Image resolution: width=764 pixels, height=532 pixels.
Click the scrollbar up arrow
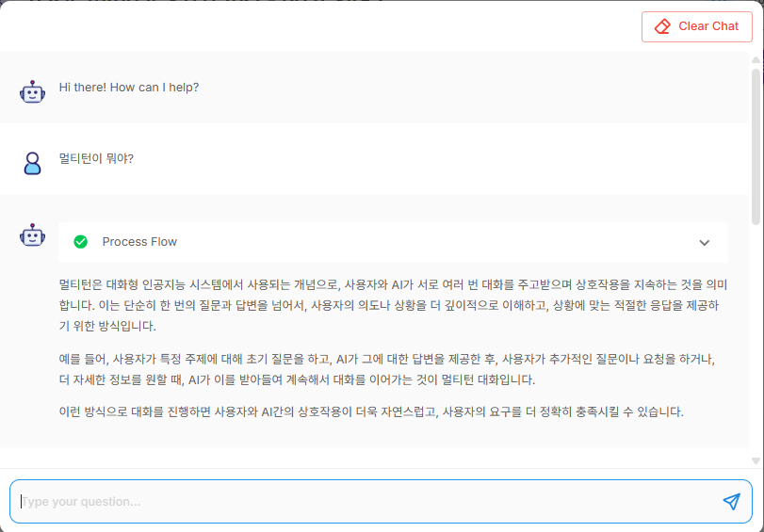point(756,59)
